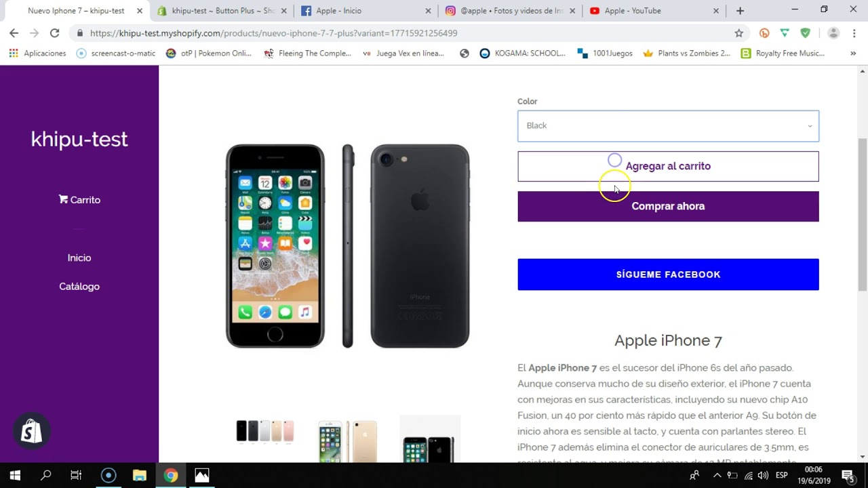
Task: Show more bookmarks overflow chevron
Action: [852, 54]
